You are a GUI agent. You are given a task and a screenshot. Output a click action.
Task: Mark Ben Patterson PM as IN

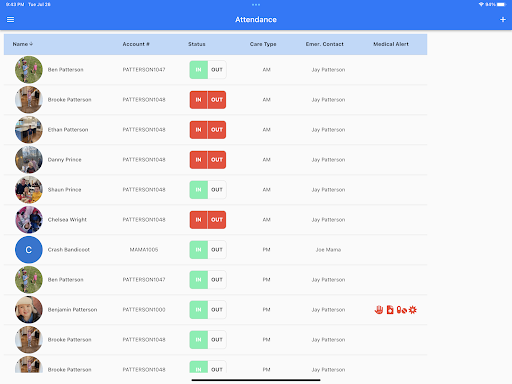pyautogui.click(x=199, y=280)
